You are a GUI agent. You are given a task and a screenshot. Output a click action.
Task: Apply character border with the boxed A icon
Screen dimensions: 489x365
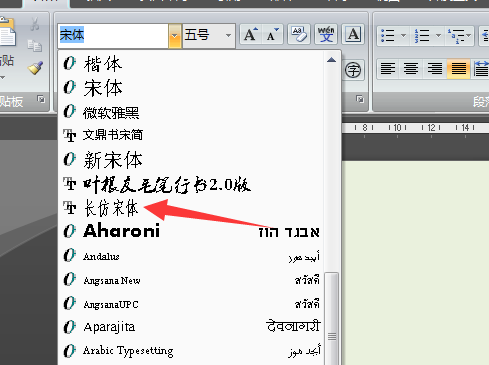point(353,34)
